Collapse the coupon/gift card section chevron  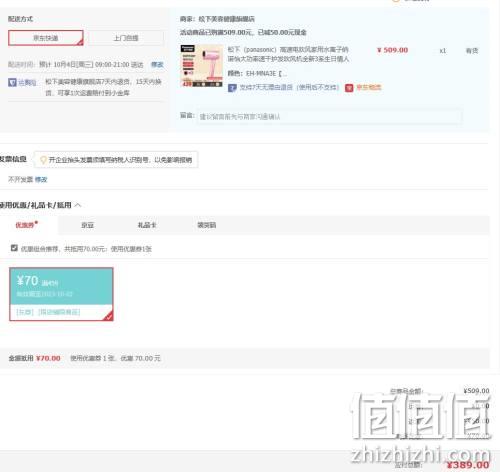[x=78, y=205]
